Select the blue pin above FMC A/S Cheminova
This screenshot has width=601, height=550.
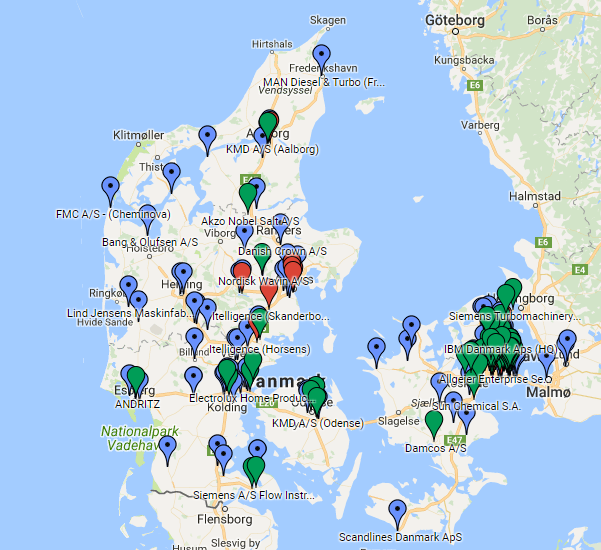(110, 190)
